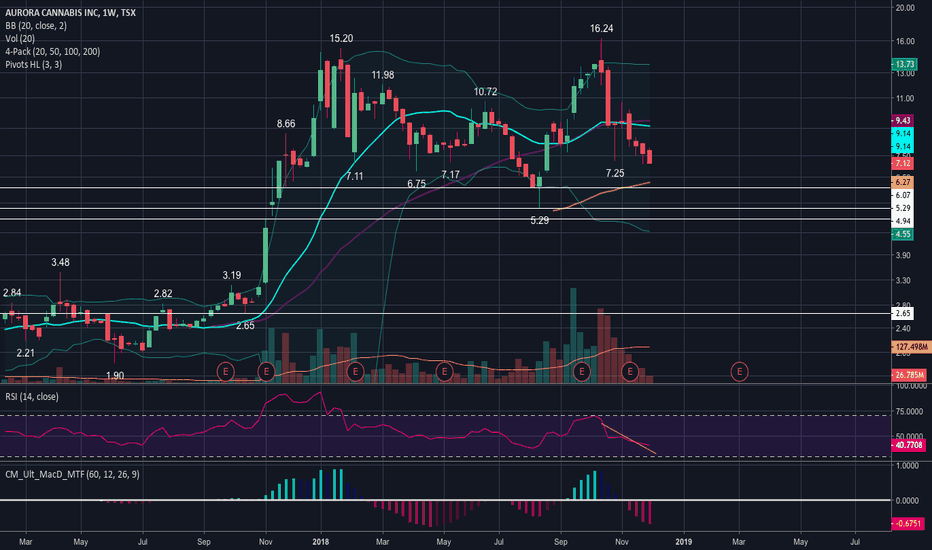This screenshot has height=550, width=932.
Task: Select the Vol (20) indicator legend
Action: (x=20, y=39)
